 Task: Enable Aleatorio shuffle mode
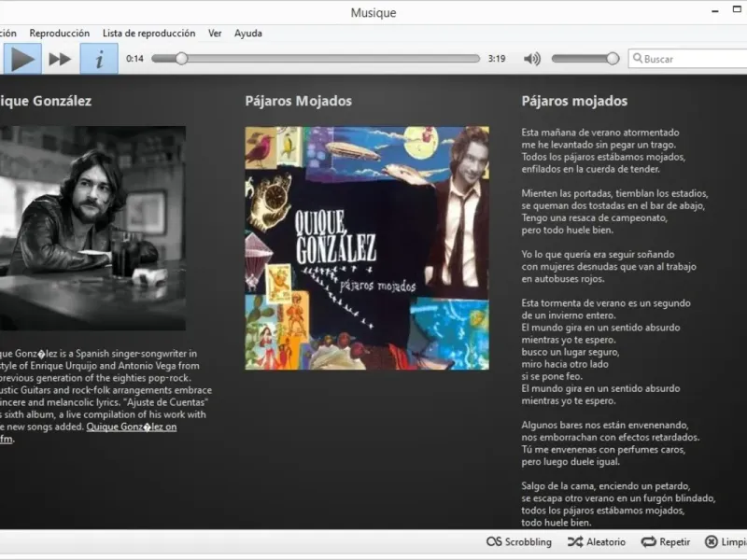597,542
